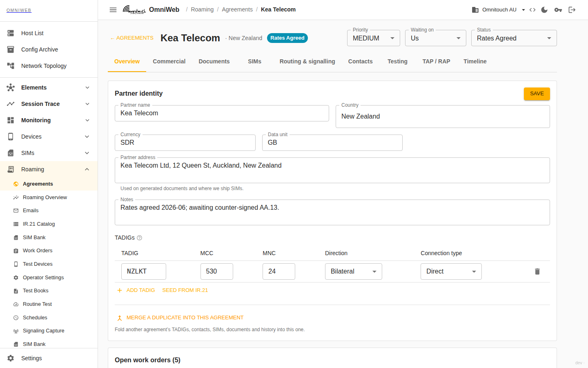
Task: Open the Priority MEDIUM dropdown
Action: [x=374, y=38]
